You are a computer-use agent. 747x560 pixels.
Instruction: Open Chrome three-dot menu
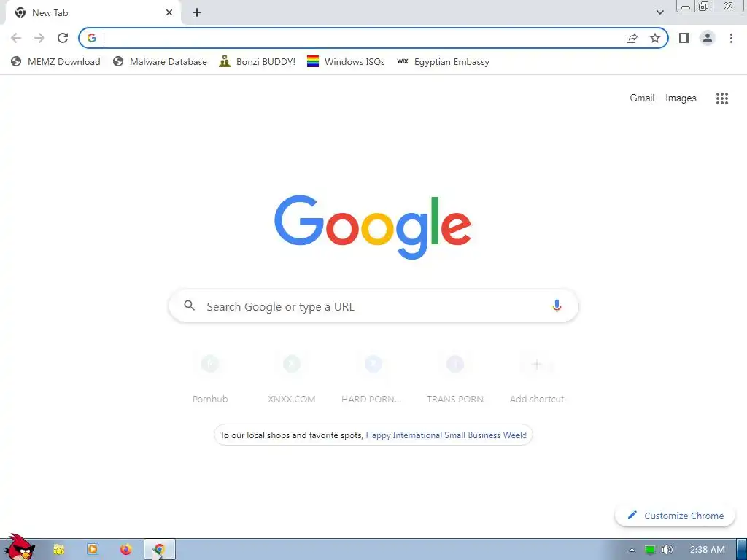pos(731,38)
